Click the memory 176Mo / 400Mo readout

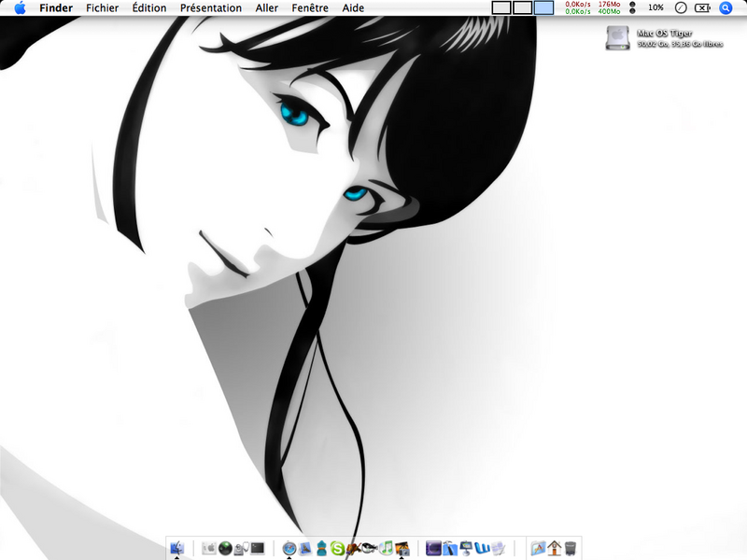coord(610,7)
